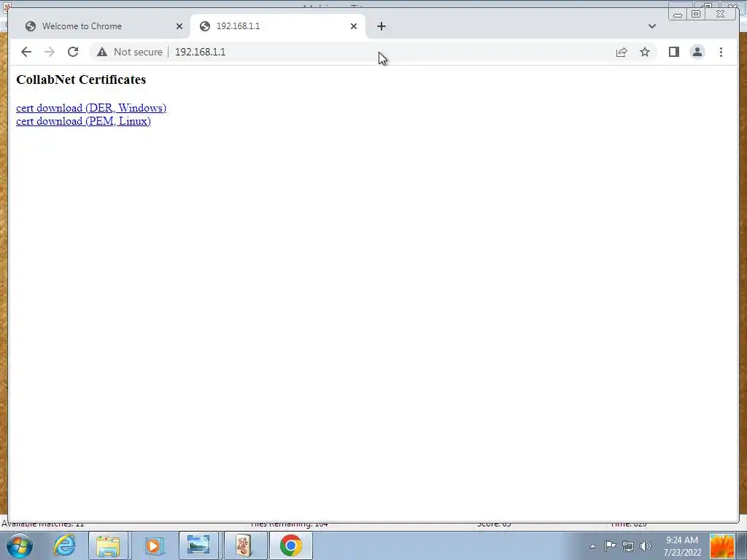The width and height of the screenshot is (747, 560).
Task: Close the Chrome window
Action: [721, 15]
